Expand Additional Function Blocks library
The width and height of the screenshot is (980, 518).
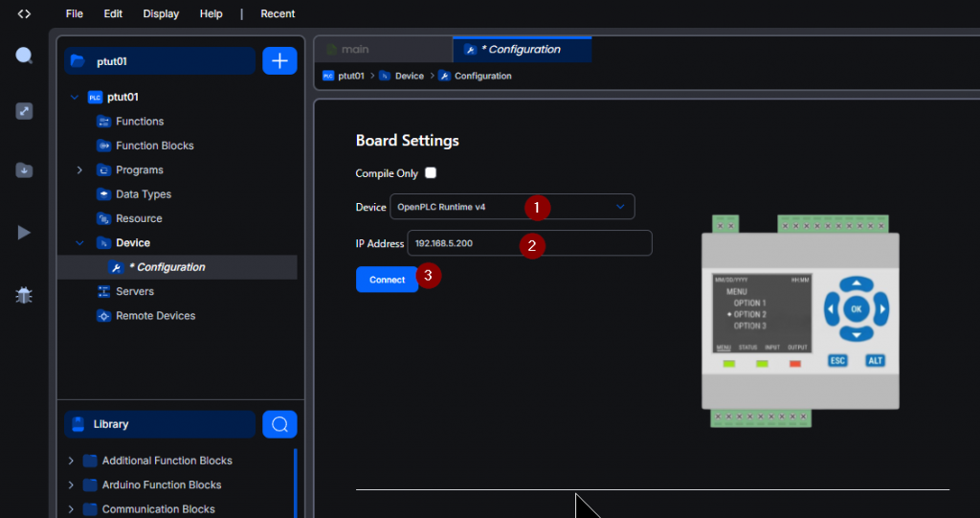click(71, 461)
